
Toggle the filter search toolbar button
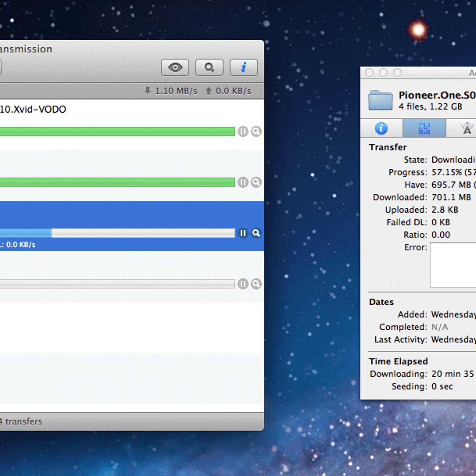[x=209, y=67]
